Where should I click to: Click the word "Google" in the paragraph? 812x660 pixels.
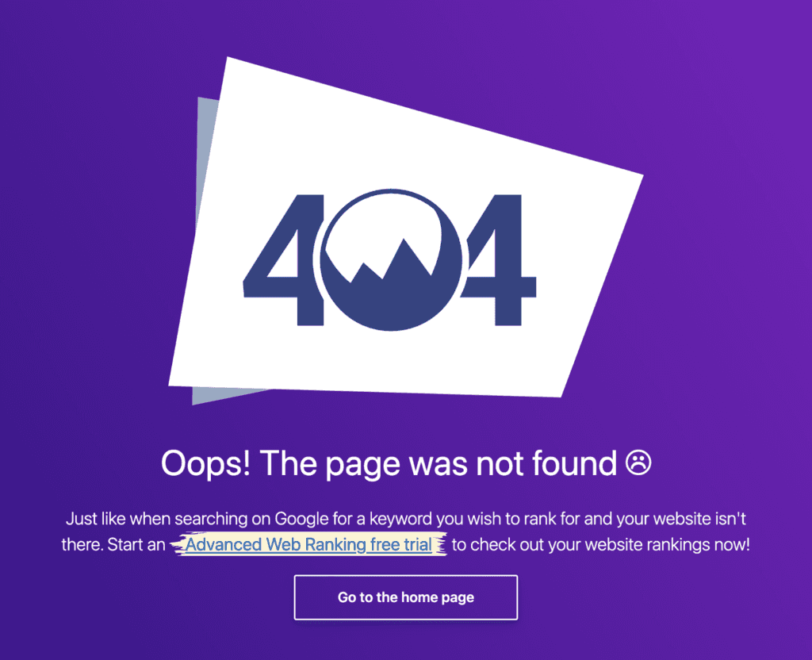301,519
